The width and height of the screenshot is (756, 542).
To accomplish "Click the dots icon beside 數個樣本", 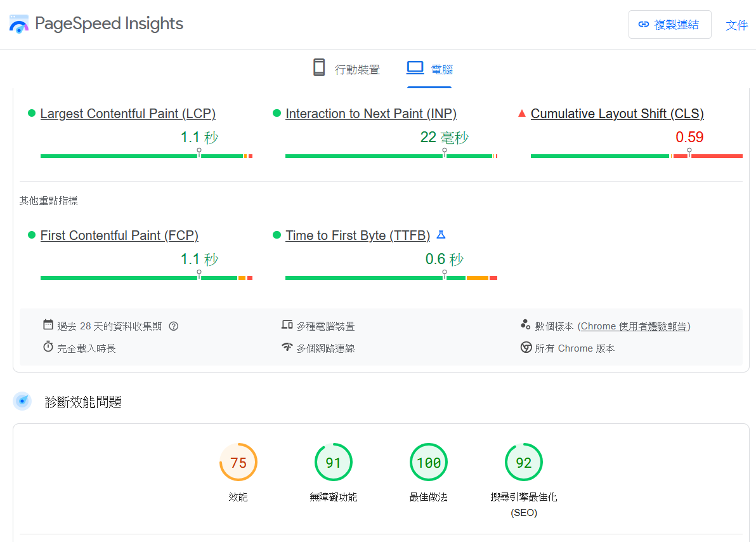I will 526,324.
